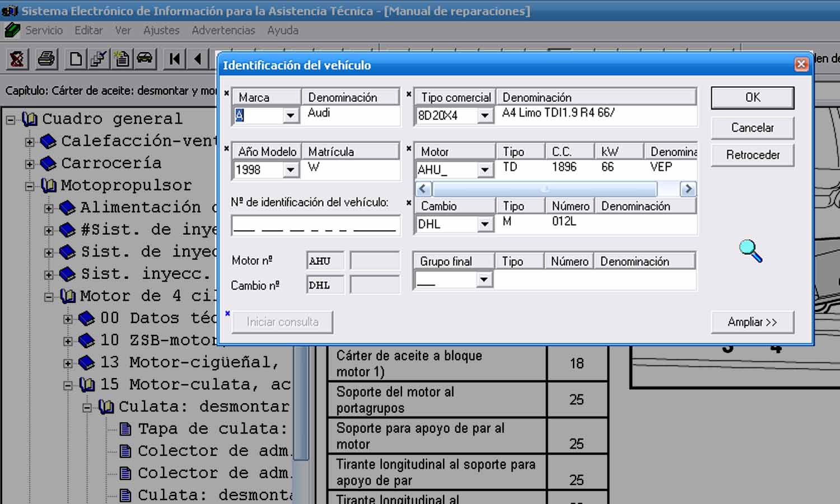This screenshot has height=504, width=840.
Task: Click the magnifying glass icon in the dialog
Action: (x=750, y=251)
